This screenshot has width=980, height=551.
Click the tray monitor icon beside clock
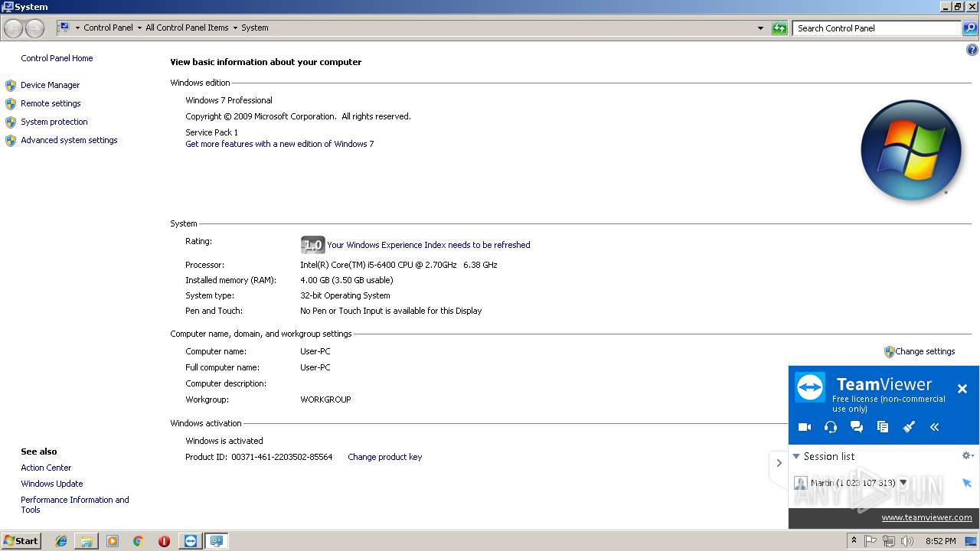pos(971,541)
